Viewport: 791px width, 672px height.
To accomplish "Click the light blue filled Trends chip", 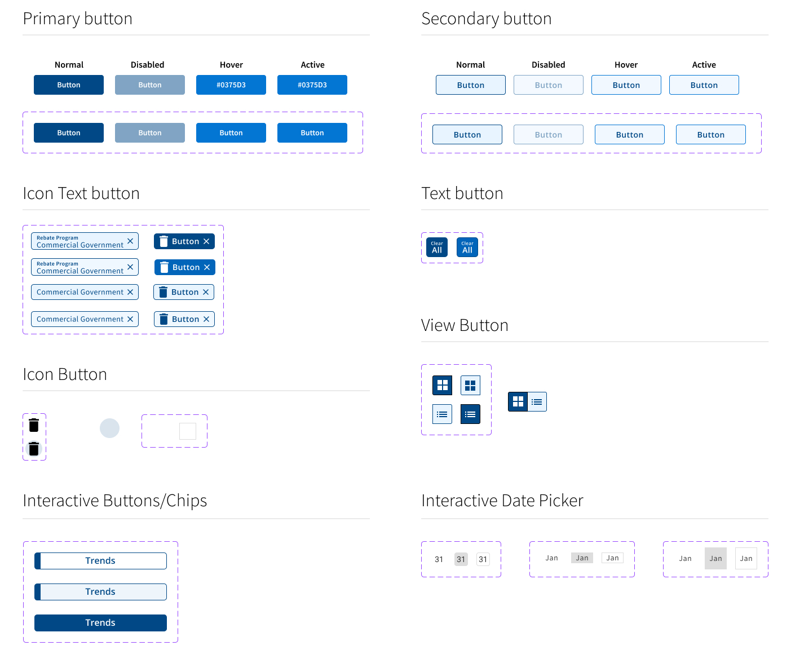I will (x=100, y=592).
